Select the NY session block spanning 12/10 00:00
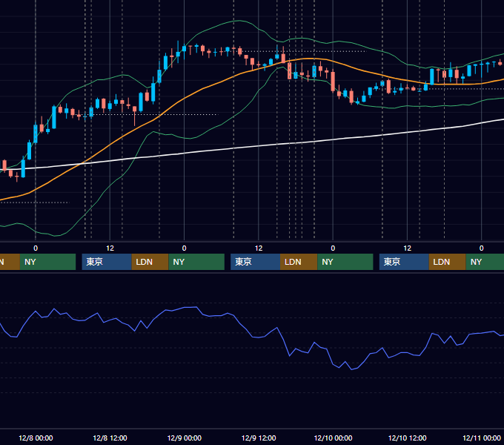The height and width of the screenshot is (445, 504). [x=345, y=262]
